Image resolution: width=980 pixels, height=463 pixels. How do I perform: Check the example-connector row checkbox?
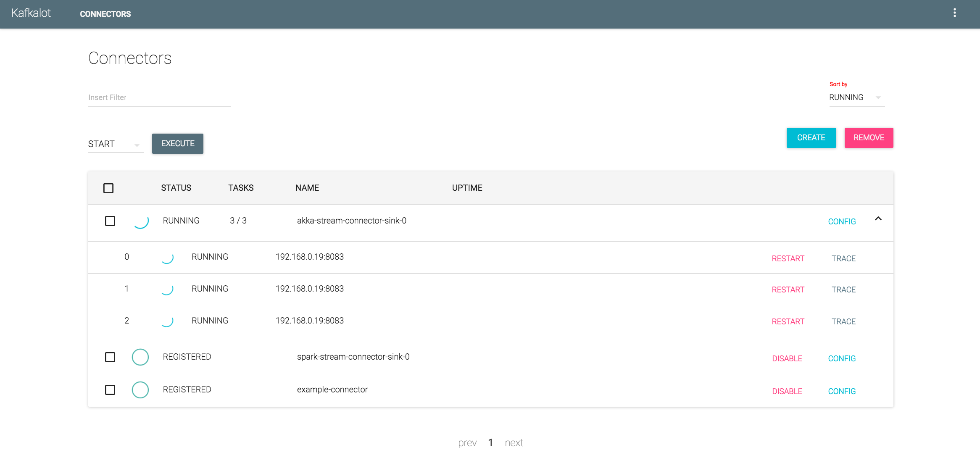coord(110,390)
